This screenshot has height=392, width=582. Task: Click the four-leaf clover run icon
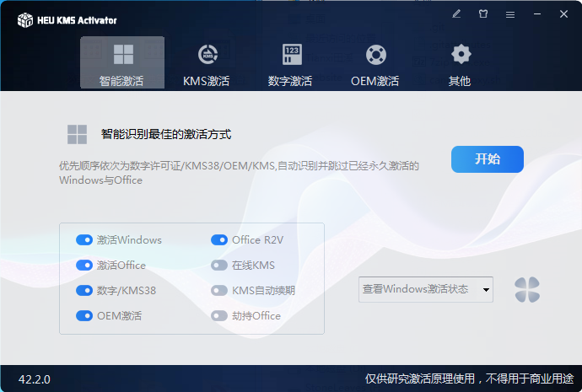(x=527, y=290)
